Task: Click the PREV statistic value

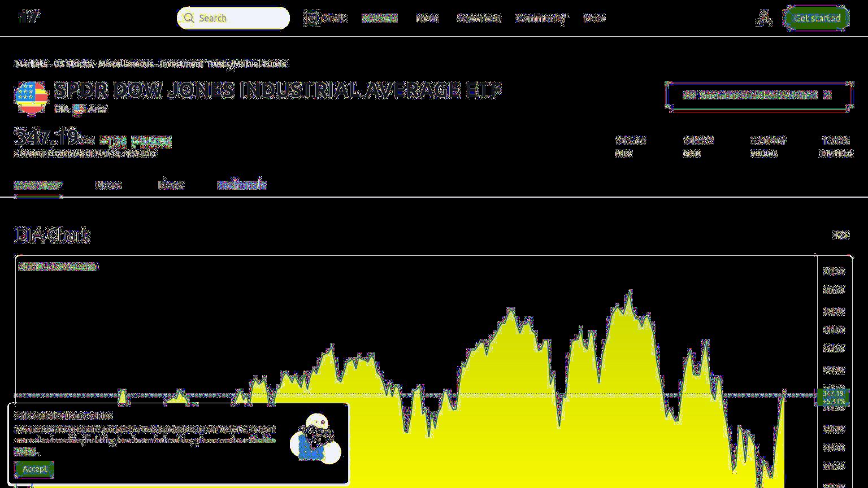Action: pos(631,140)
